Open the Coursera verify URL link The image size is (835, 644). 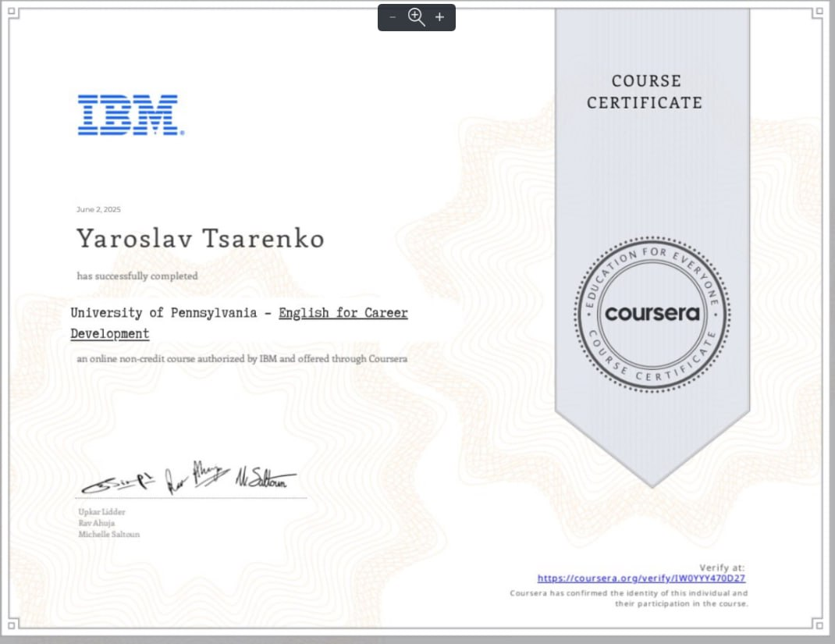pyautogui.click(x=641, y=578)
